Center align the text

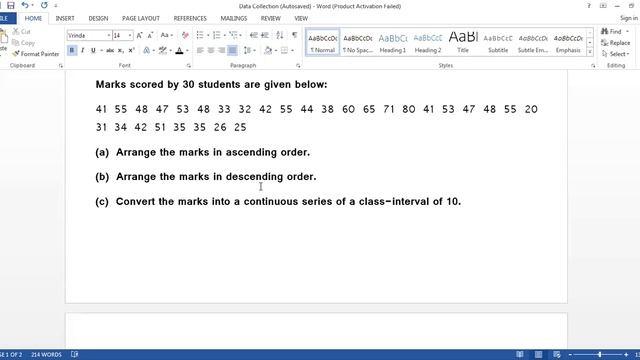[x=211, y=50]
